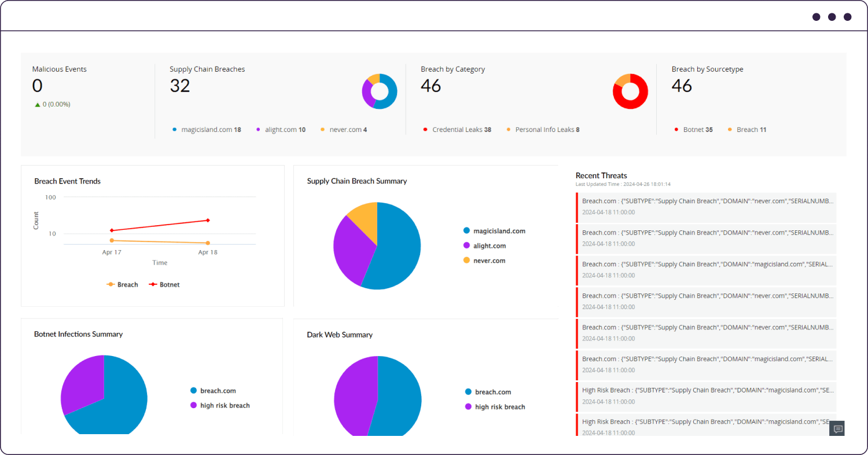Click the Breach Apr 18 data point
Viewport: 868px width, 455px height.
pos(208,243)
